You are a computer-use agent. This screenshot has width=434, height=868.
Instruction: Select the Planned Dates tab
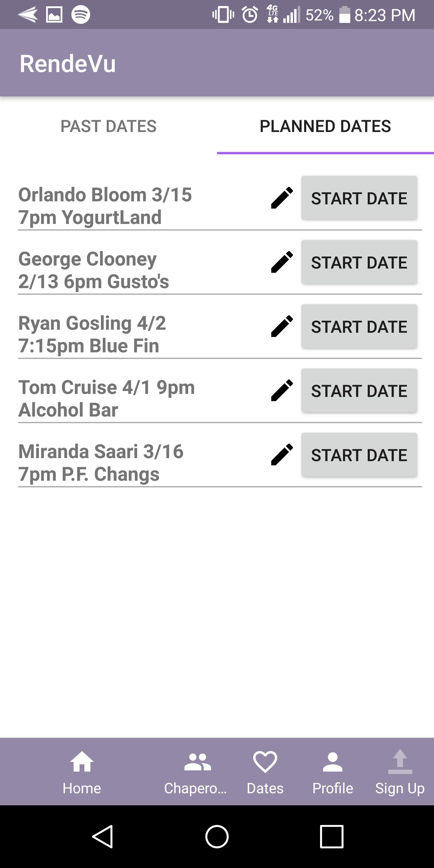point(325,127)
